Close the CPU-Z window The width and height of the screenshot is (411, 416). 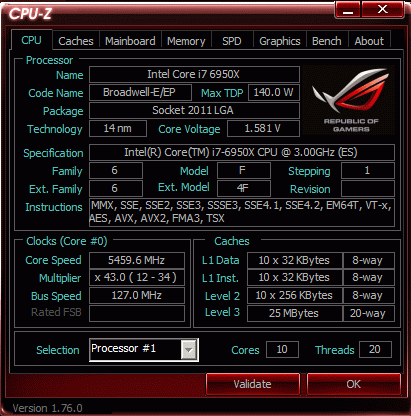(x=383, y=9)
